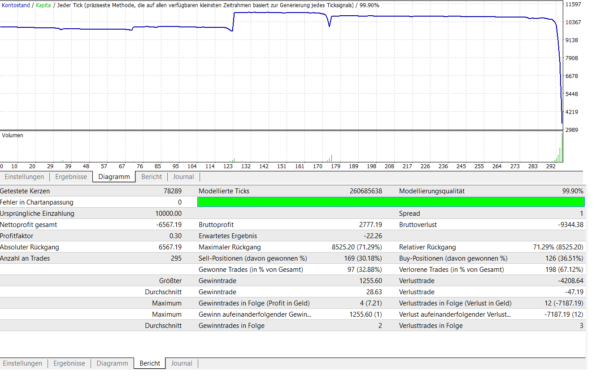Select the active Bericht tab at bottom
Viewport: 600px width, 384px height.
(x=150, y=363)
